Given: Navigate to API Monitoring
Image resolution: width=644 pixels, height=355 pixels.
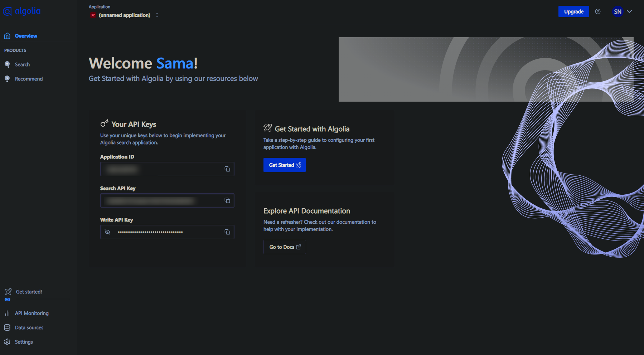Looking at the screenshot, I should [x=32, y=313].
